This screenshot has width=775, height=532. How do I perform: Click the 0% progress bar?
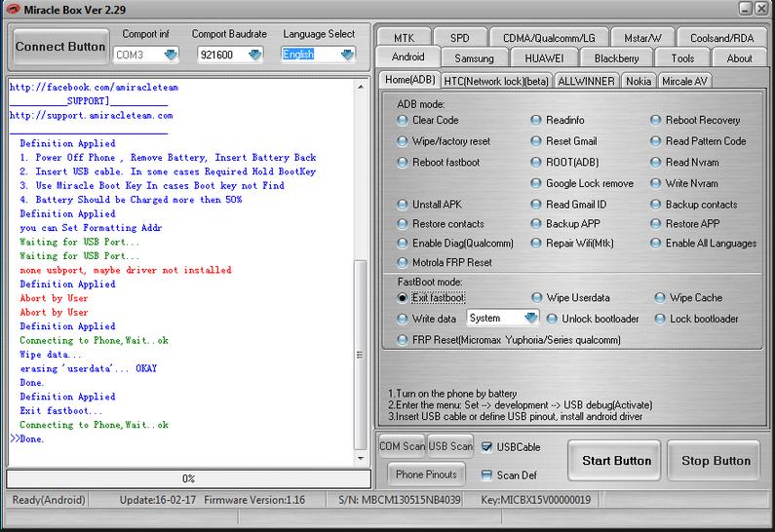(x=188, y=478)
